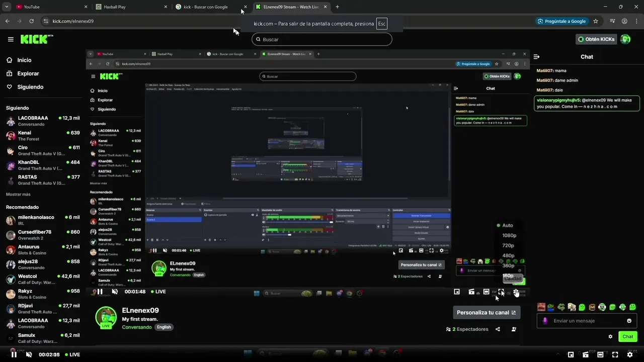Open the Chrome three-dot menu
This screenshot has width=644, height=362.
[636, 21]
